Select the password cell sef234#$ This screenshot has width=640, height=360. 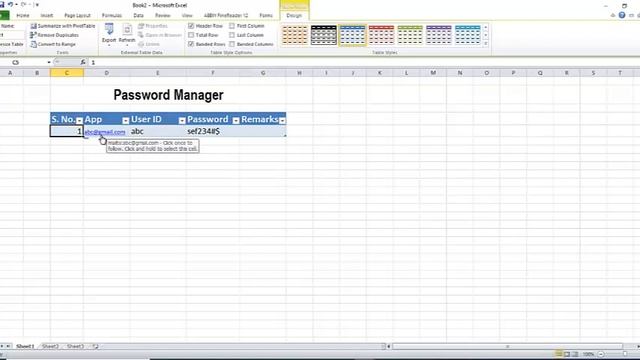pyautogui.click(x=213, y=131)
